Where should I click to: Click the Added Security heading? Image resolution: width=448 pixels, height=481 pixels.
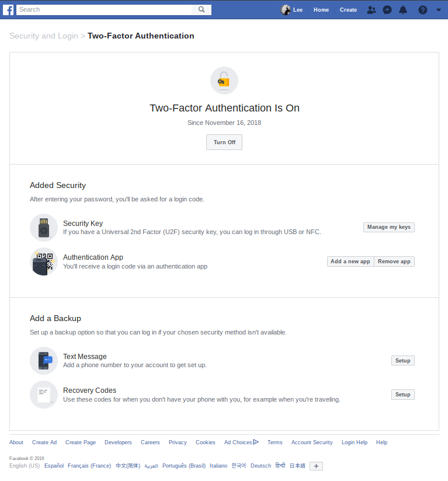[x=58, y=185]
